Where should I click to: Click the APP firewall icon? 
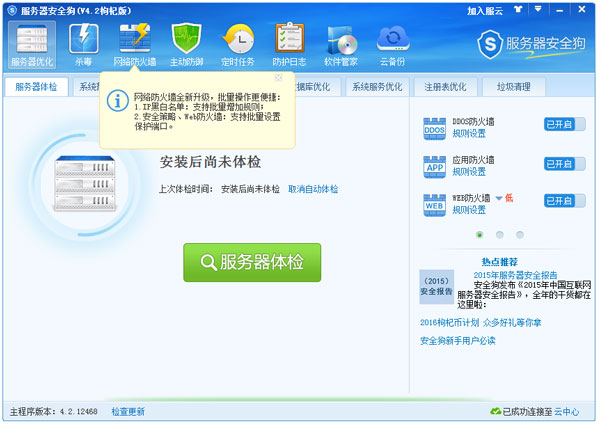tap(434, 167)
